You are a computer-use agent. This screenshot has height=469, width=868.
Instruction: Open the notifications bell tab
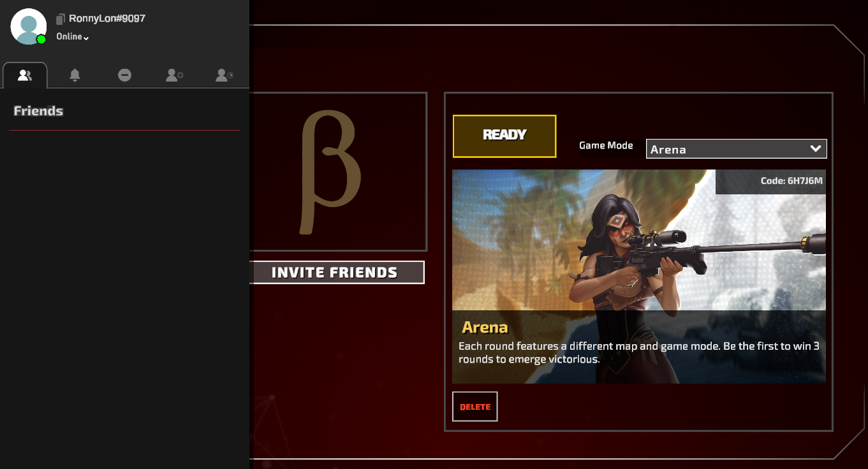[x=75, y=75]
